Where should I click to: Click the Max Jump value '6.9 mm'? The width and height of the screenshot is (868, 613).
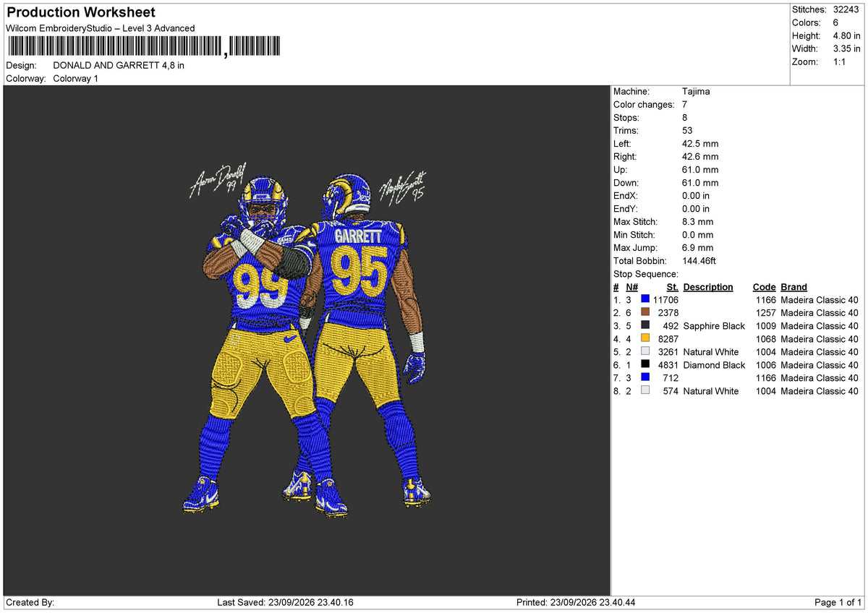697,247
